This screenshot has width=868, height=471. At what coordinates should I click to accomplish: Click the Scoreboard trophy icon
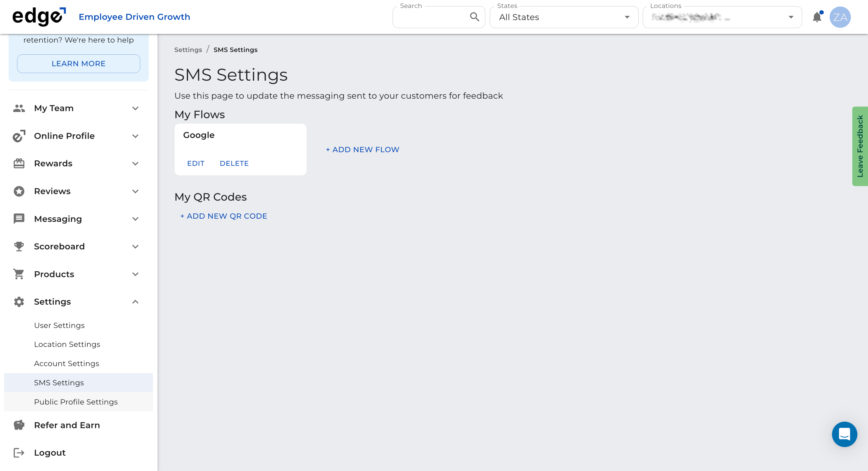pos(19,246)
